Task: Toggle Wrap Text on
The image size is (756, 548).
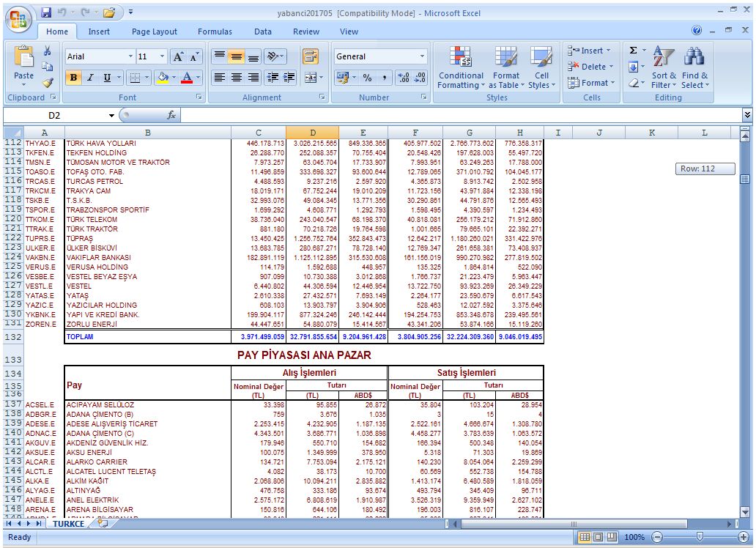Action: tap(311, 56)
